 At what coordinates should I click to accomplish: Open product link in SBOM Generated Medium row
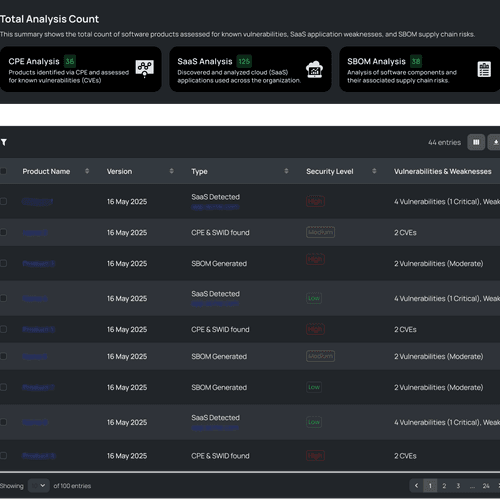click(x=35, y=356)
